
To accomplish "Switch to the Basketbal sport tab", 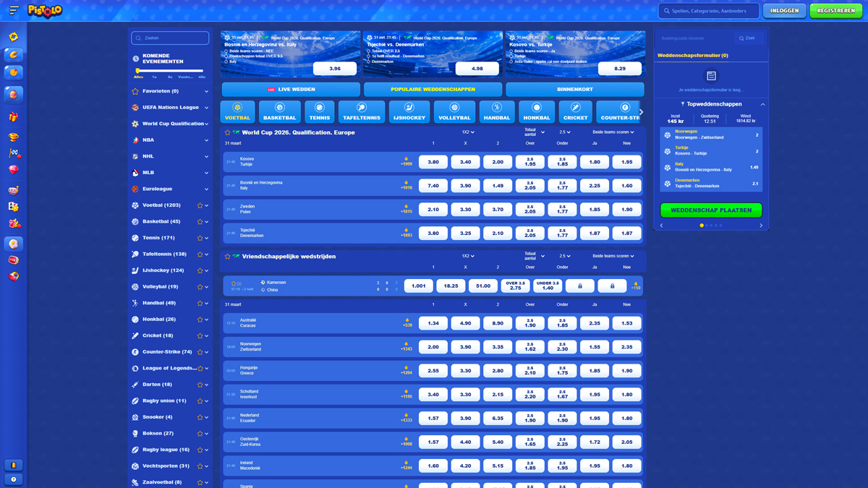I will [279, 112].
